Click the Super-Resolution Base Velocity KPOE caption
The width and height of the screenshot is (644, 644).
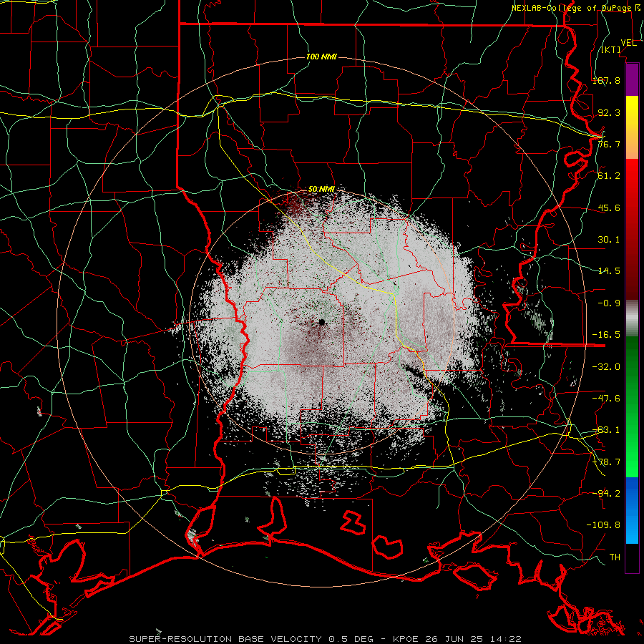pos(325,639)
